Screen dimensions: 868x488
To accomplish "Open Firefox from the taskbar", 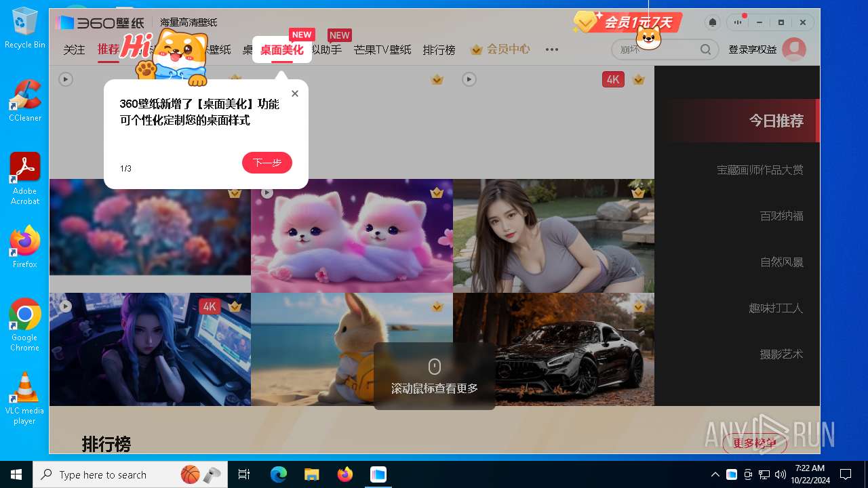I will [345, 474].
